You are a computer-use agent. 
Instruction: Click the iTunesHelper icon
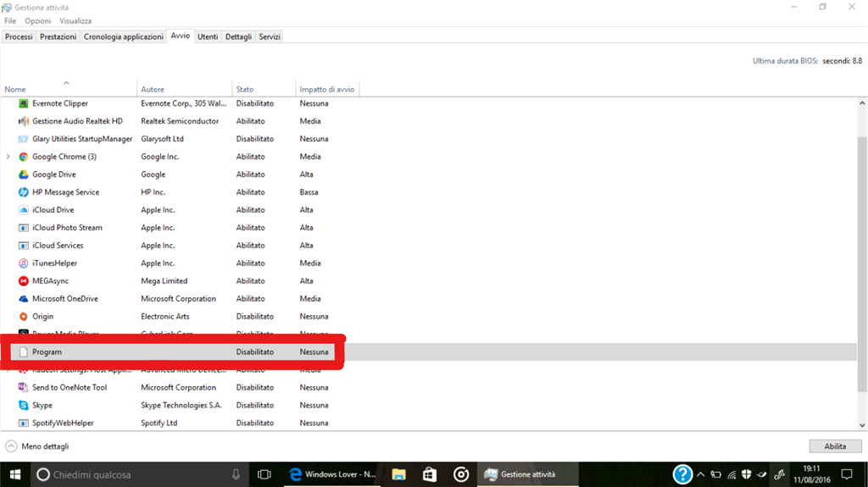pyautogui.click(x=23, y=263)
